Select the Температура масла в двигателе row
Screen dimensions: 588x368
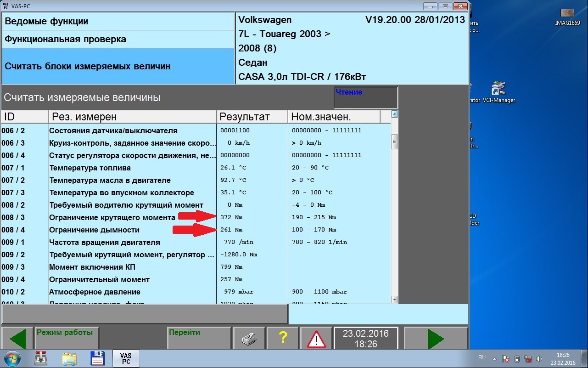pos(196,180)
